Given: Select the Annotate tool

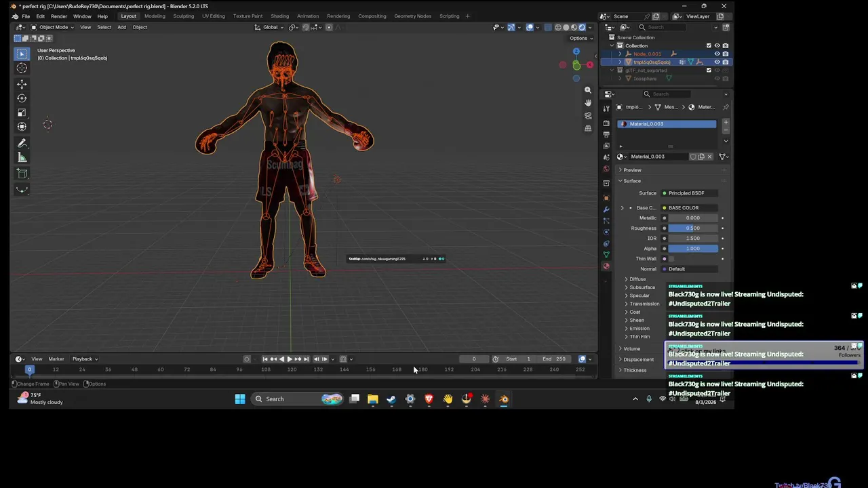Looking at the screenshot, I should (x=22, y=143).
